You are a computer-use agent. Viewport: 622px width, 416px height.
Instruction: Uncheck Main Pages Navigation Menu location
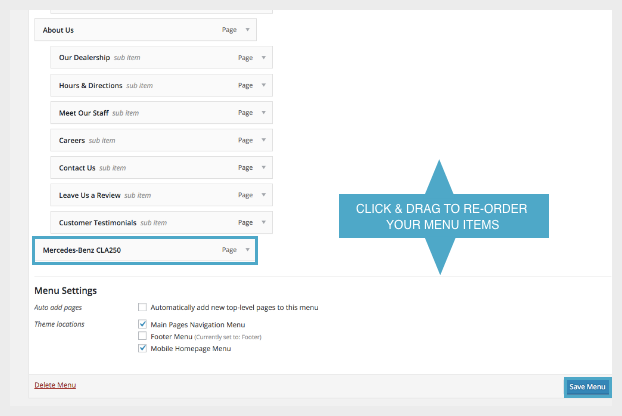pos(142,324)
